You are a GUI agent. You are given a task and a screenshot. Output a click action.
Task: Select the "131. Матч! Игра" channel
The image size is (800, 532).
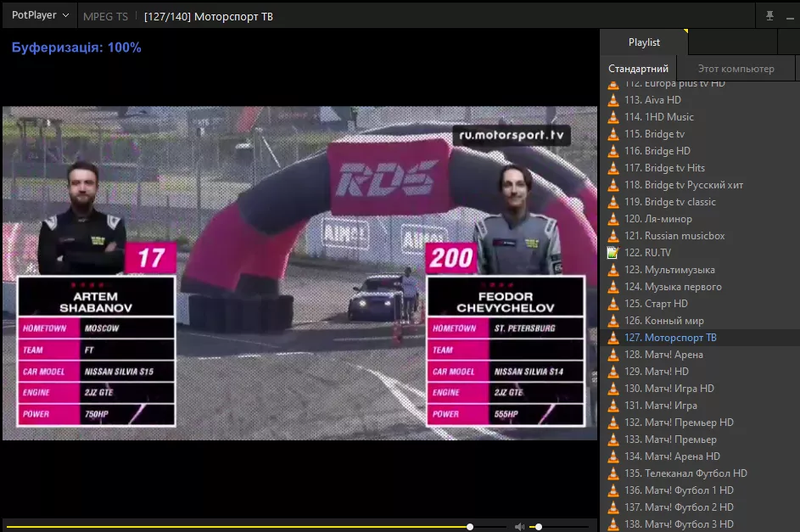(661, 406)
